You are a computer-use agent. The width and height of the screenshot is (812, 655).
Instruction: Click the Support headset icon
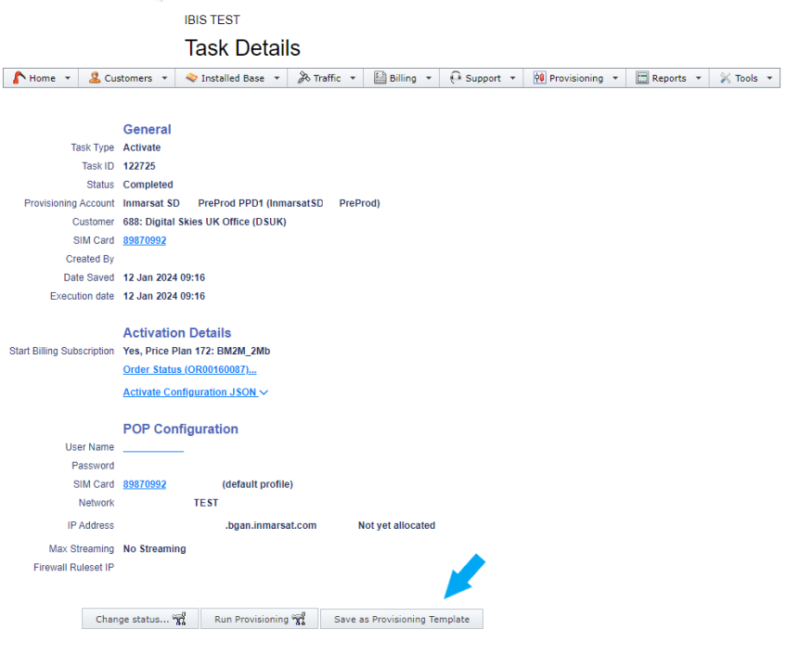click(x=456, y=79)
